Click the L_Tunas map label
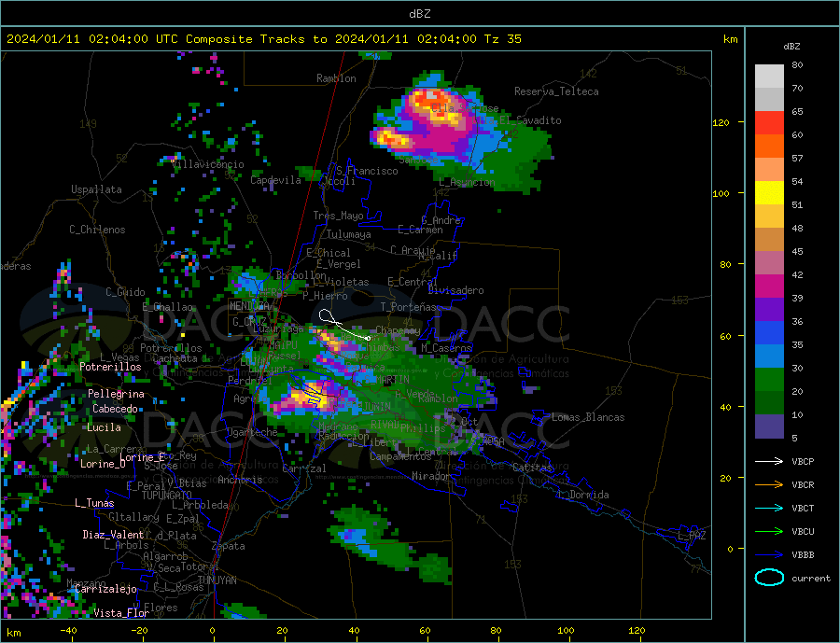This screenshot has width=840, height=643. pyautogui.click(x=94, y=503)
